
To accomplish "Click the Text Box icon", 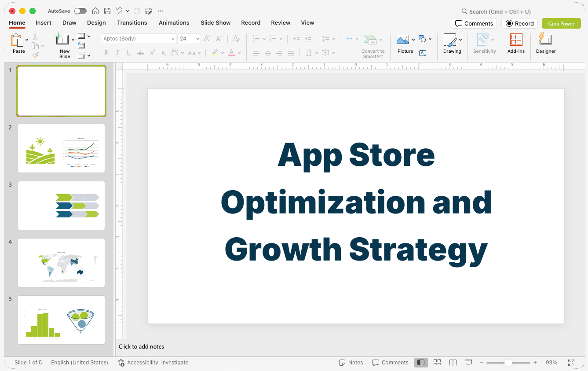I will pos(422,53).
